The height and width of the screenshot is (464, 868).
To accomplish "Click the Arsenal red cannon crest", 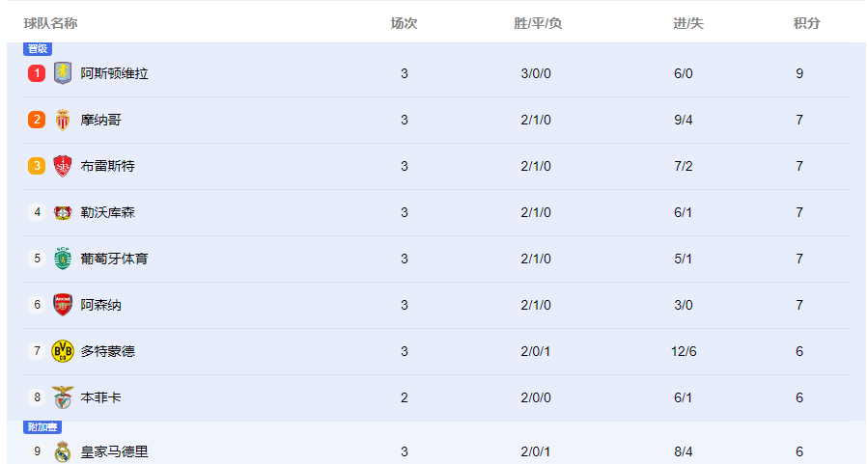I will click(x=63, y=305).
